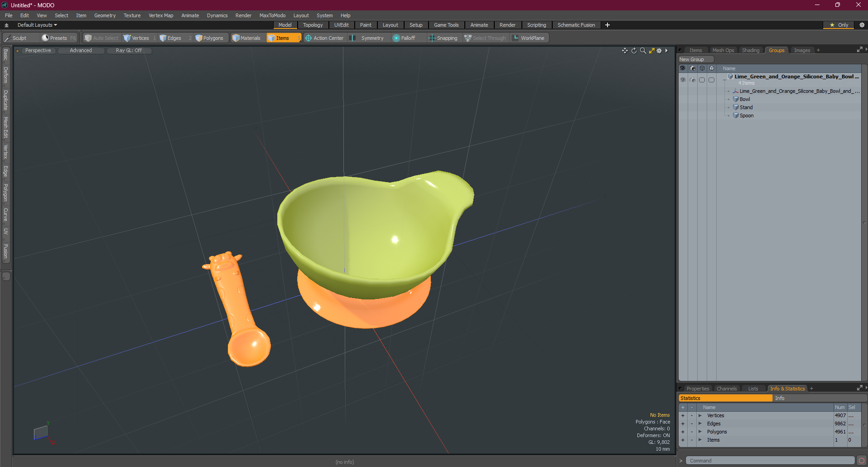Toggle Auto Select option
Image resolution: width=868 pixels, height=467 pixels.
point(101,38)
